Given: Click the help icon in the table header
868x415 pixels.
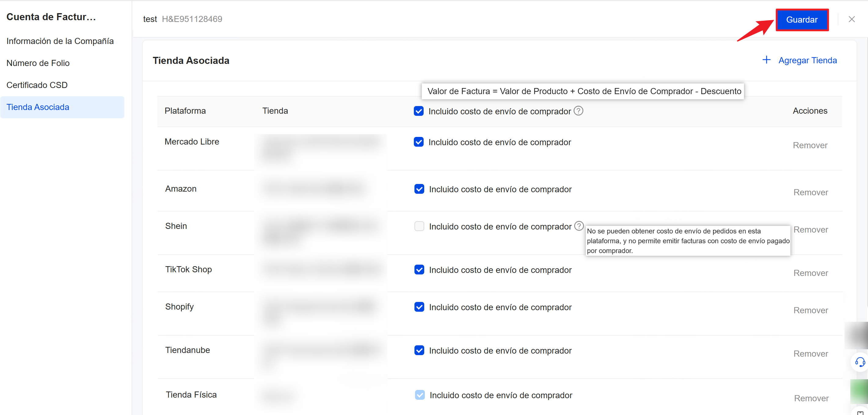Looking at the screenshot, I should click(578, 111).
